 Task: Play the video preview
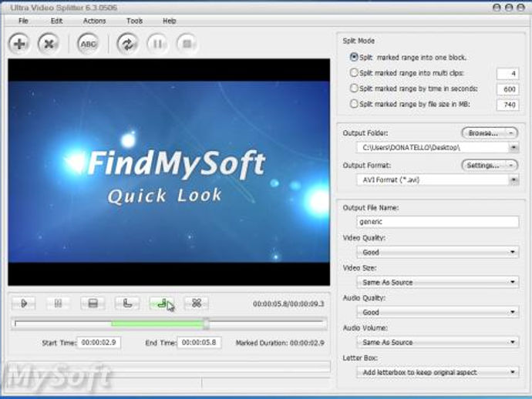click(x=24, y=303)
